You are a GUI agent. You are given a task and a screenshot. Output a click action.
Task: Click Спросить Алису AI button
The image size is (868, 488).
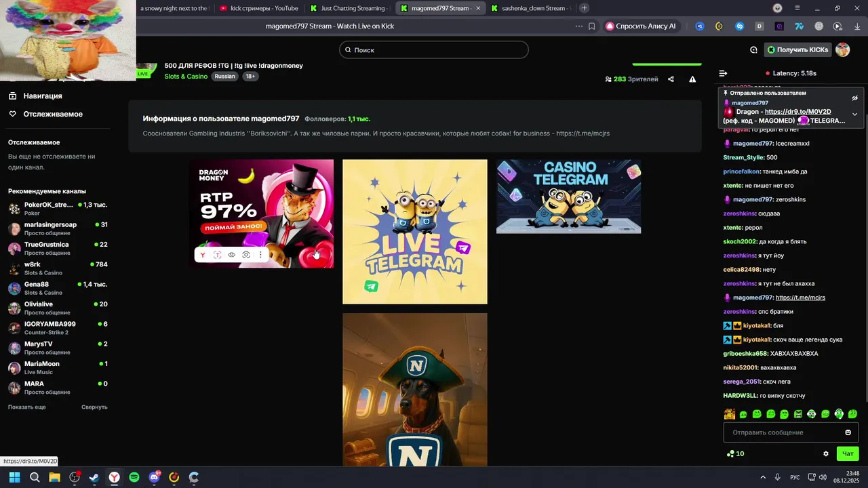coord(640,26)
